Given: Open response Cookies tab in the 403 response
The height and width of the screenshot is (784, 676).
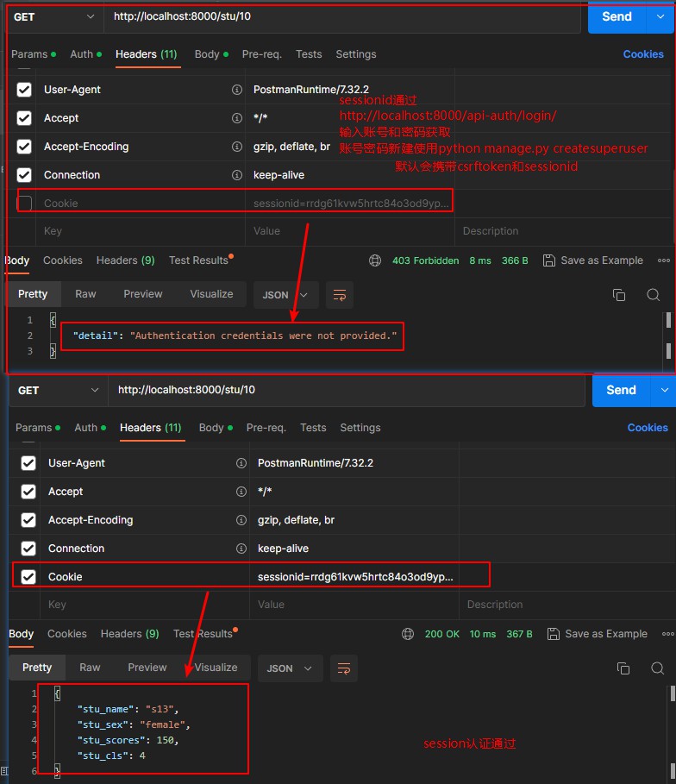Looking at the screenshot, I should pyautogui.click(x=62, y=260).
